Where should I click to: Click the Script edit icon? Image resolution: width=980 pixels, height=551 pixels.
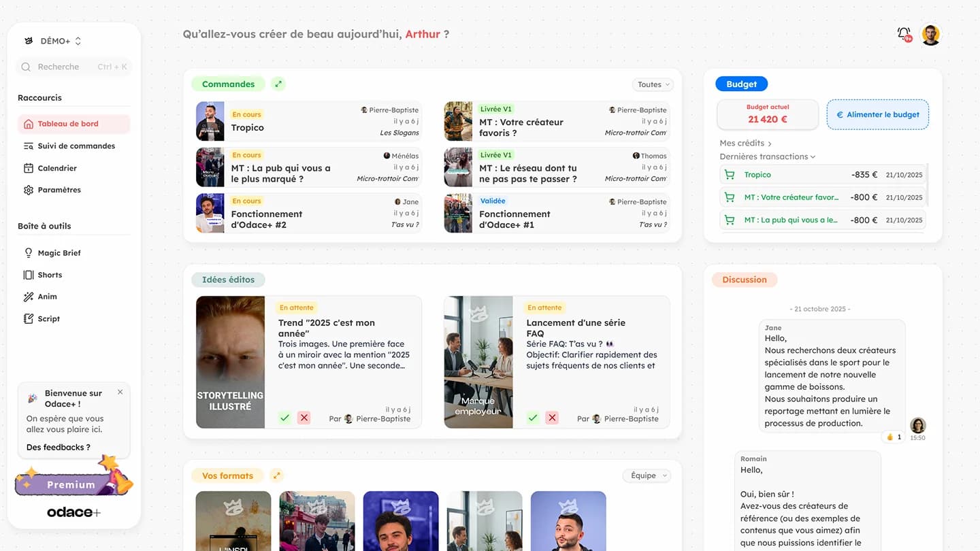(x=28, y=318)
